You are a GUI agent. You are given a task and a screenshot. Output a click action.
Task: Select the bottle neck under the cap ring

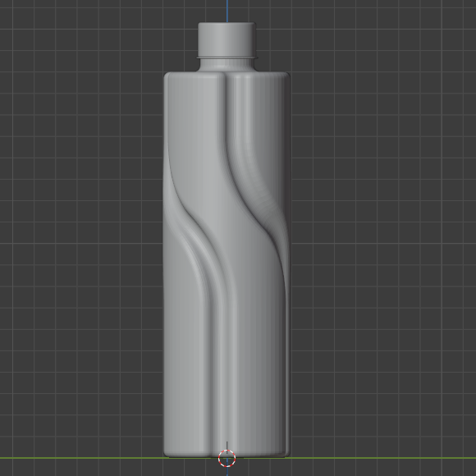click(227, 66)
